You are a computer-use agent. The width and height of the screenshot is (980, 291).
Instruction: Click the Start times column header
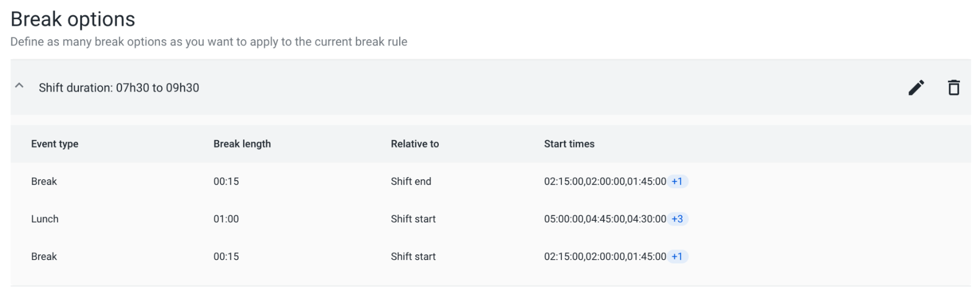(x=569, y=144)
